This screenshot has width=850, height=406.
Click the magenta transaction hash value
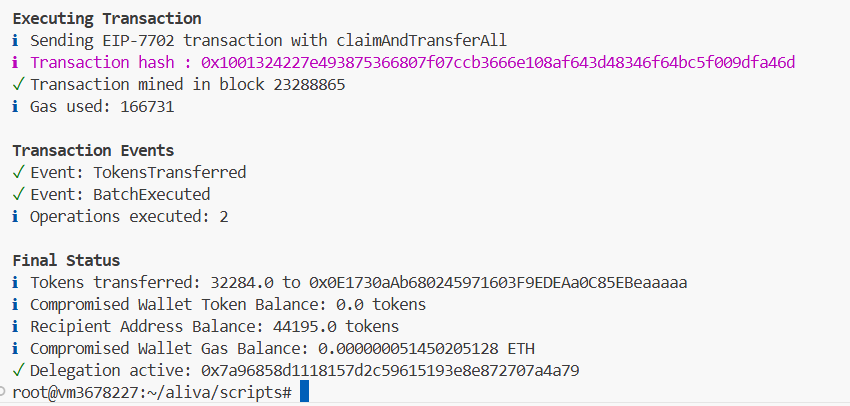[x=498, y=63]
